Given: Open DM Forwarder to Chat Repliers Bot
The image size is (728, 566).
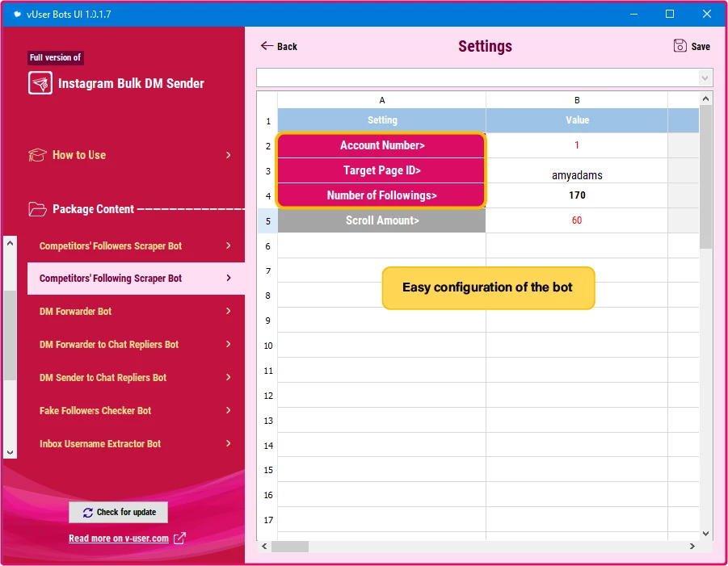Looking at the screenshot, I should (136, 344).
